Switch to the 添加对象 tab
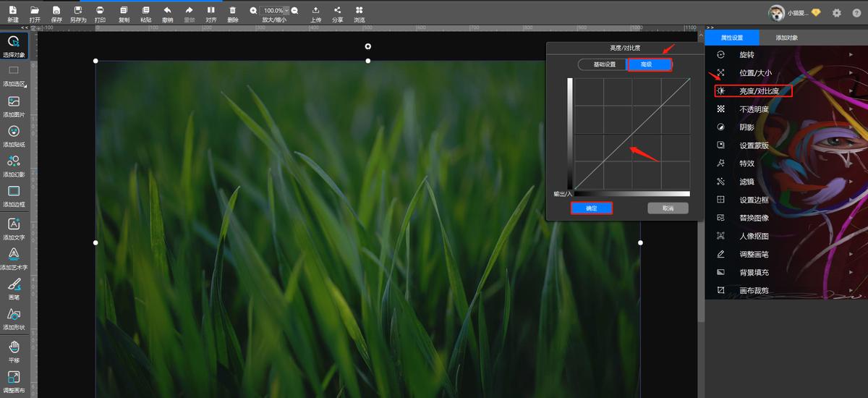 tap(787, 38)
